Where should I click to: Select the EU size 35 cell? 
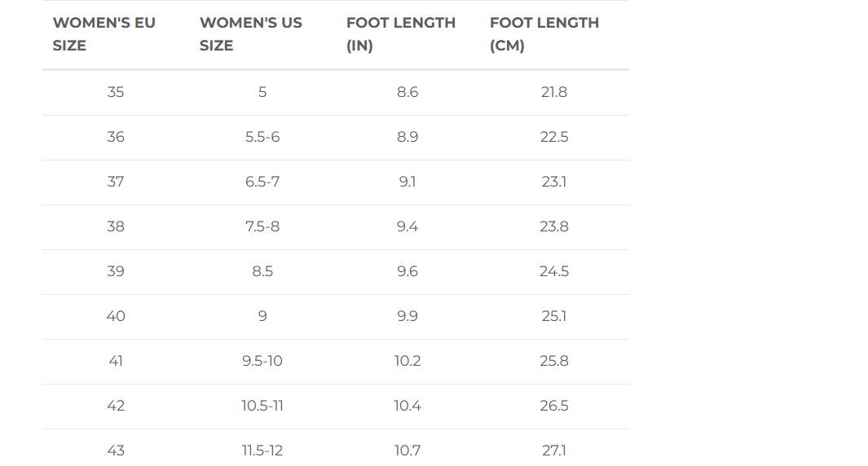click(116, 92)
